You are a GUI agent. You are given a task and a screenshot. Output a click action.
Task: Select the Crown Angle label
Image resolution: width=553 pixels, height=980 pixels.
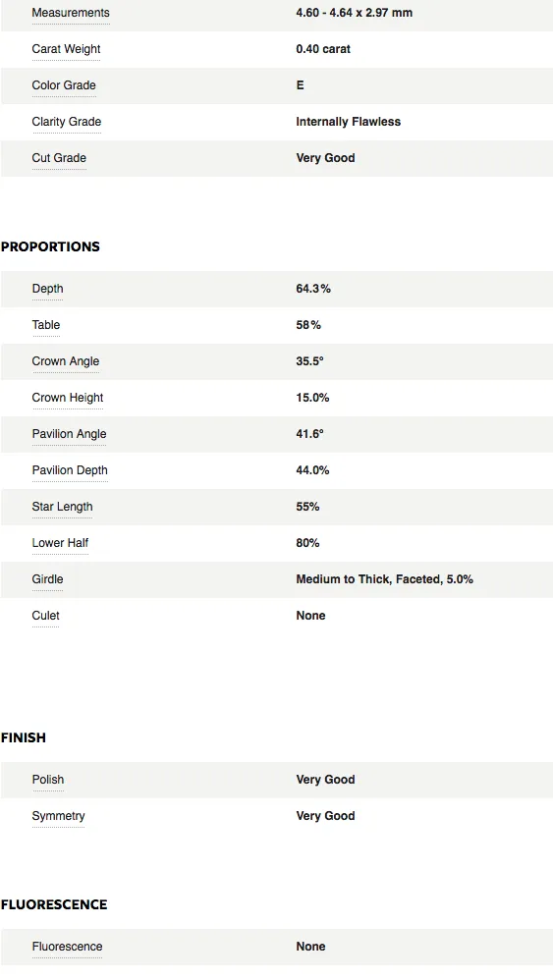66,360
